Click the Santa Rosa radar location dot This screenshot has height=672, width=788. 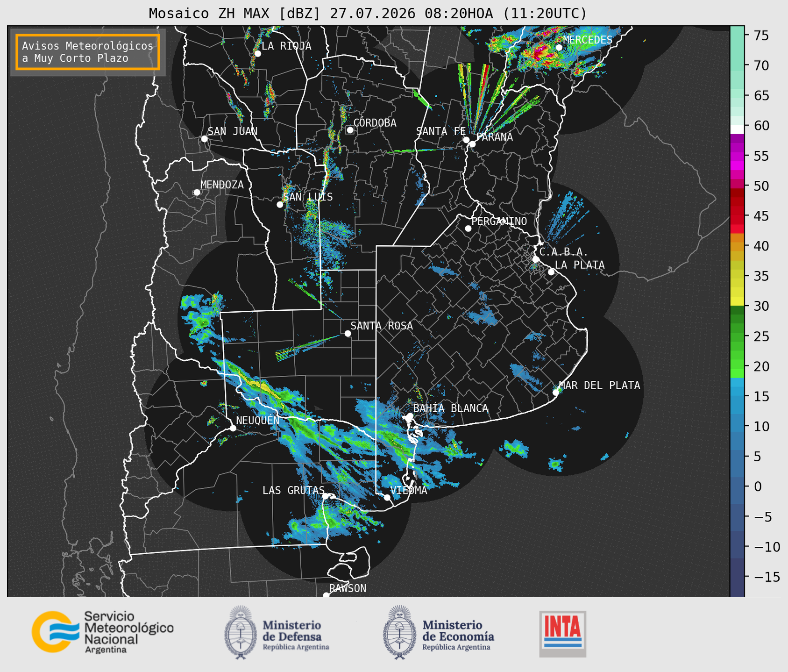[348, 333]
